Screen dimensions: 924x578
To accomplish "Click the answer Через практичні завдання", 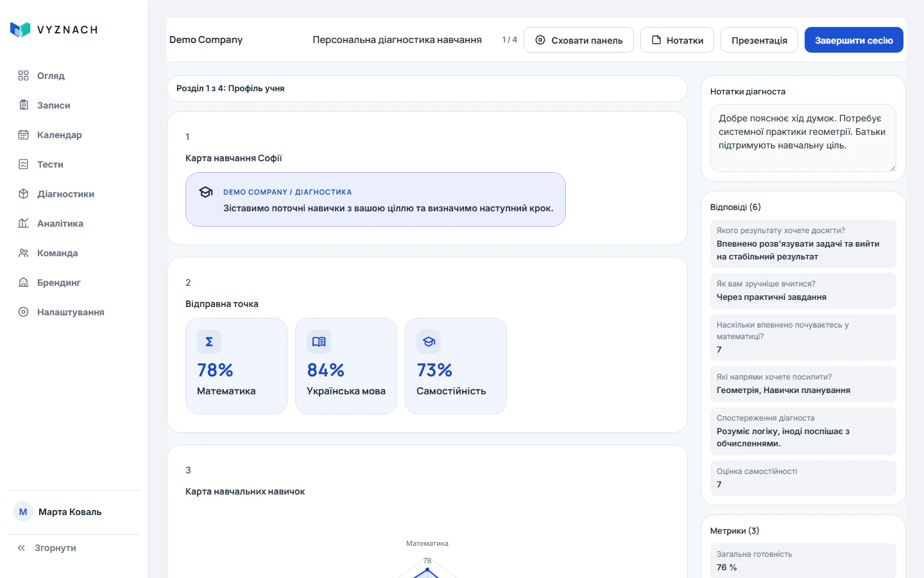I will 803,291.
